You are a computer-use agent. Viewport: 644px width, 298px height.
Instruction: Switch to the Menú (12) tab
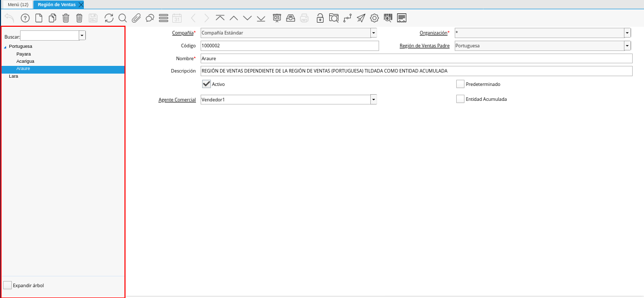pyautogui.click(x=18, y=5)
